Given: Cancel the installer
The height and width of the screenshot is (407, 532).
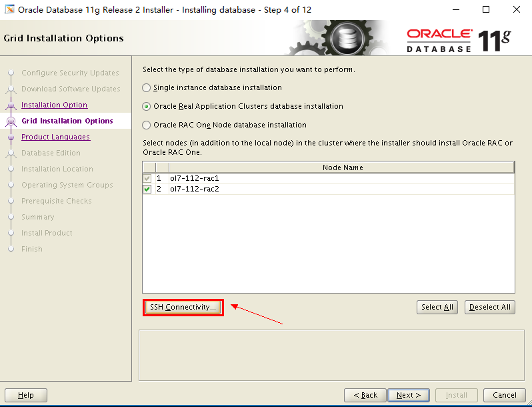Looking at the screenshot, I should [x=504, y=395].
